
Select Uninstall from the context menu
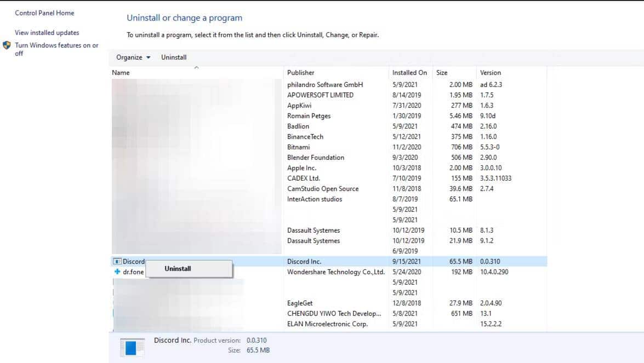[x=178, y=268]
